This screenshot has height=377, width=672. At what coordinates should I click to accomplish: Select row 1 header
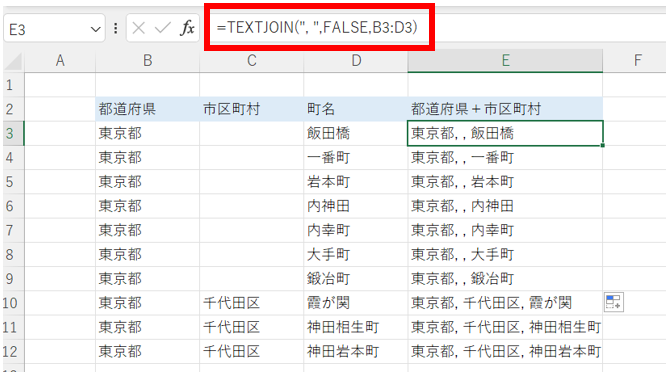tap(13, 85)
